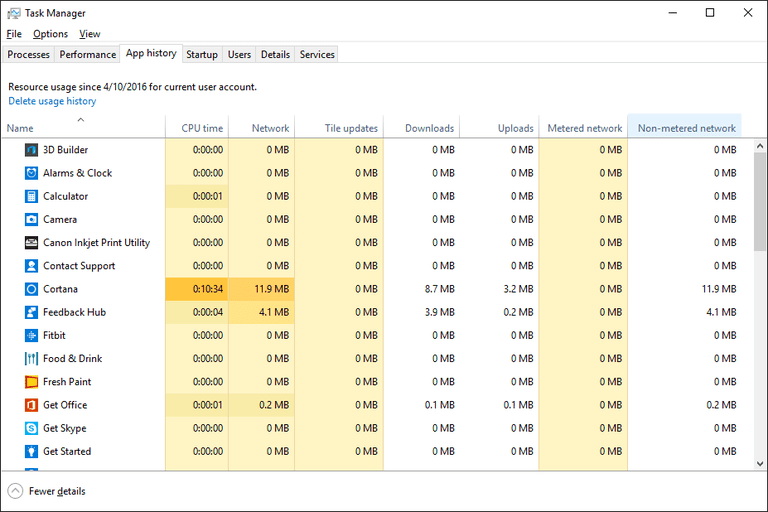Open the Options menu
768x512 pixels.
[50, 34]
